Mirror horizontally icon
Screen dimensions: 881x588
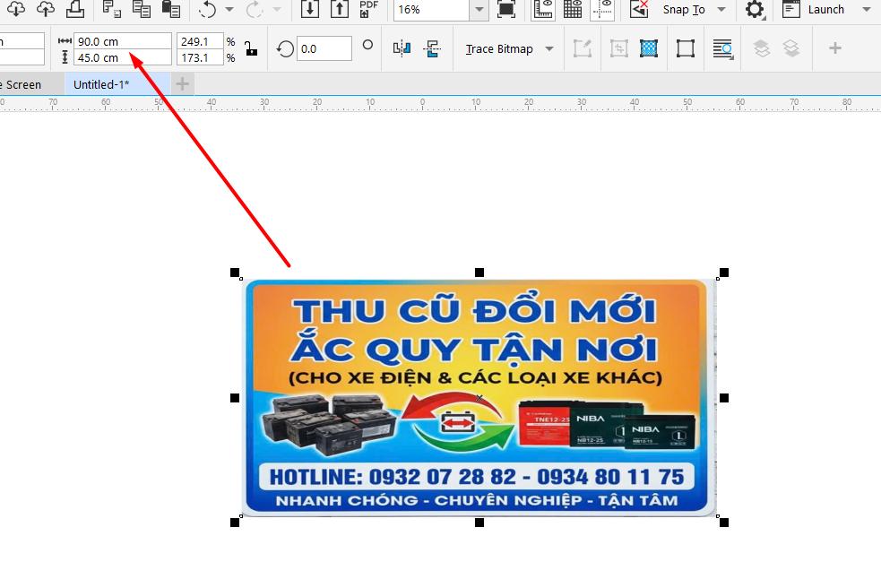402,49
